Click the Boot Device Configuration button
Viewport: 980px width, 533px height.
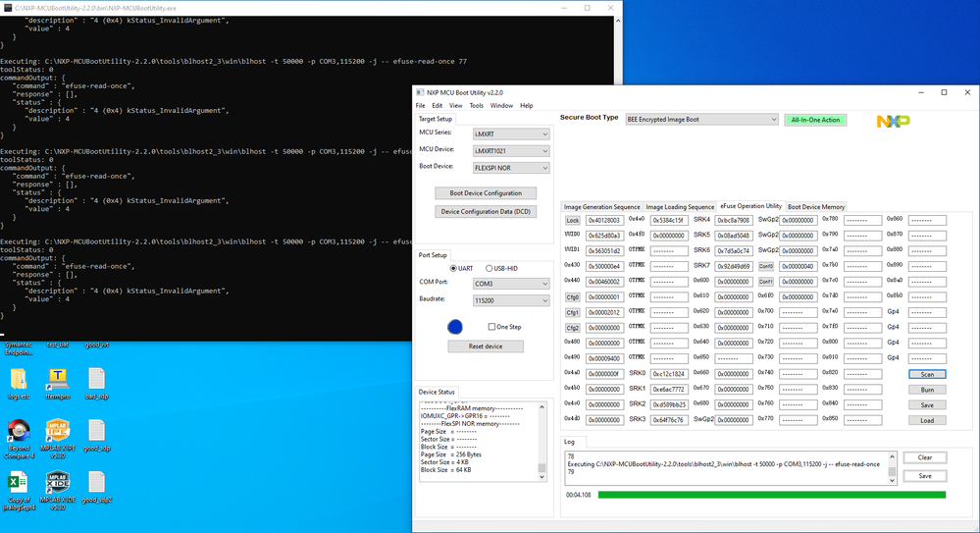[486, 192]
